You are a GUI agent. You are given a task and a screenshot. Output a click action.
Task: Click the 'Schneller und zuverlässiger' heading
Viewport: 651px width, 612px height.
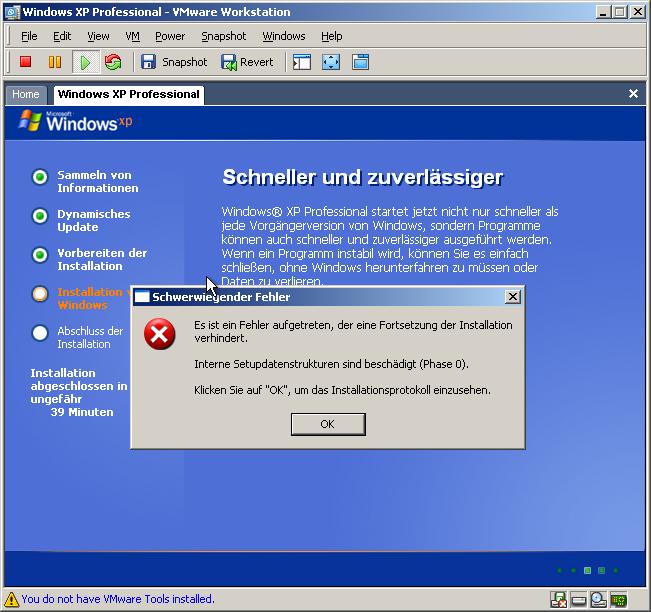(x=363, y=177)
